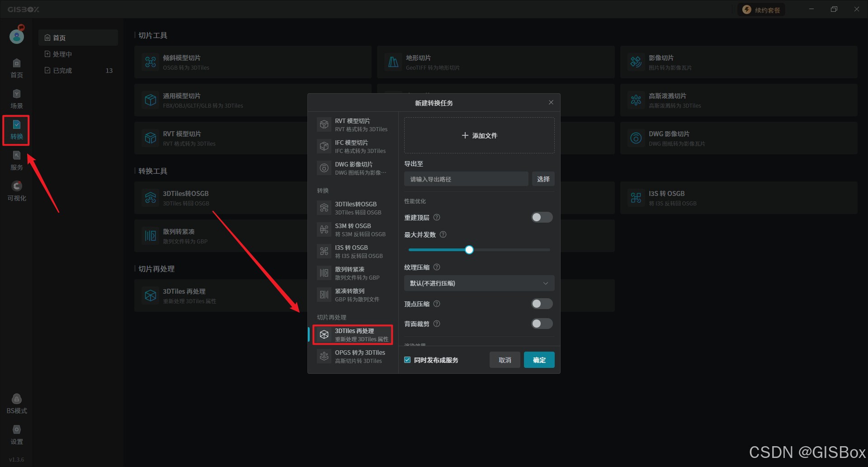Open 高斯泼溅切片 tool card
This screenshot has width=868, height=467.
click(x=739, y=100)
